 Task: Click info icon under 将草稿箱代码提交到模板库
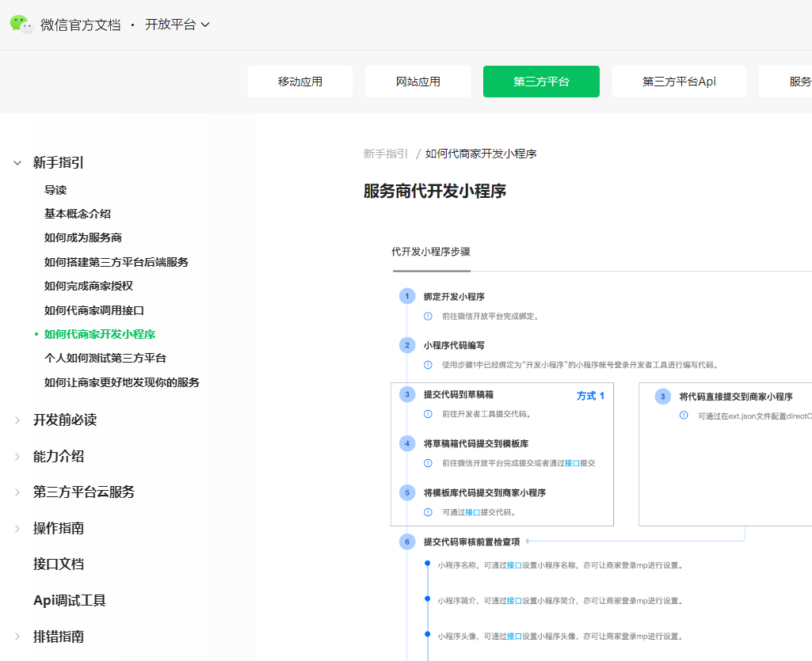pos(428,463)
